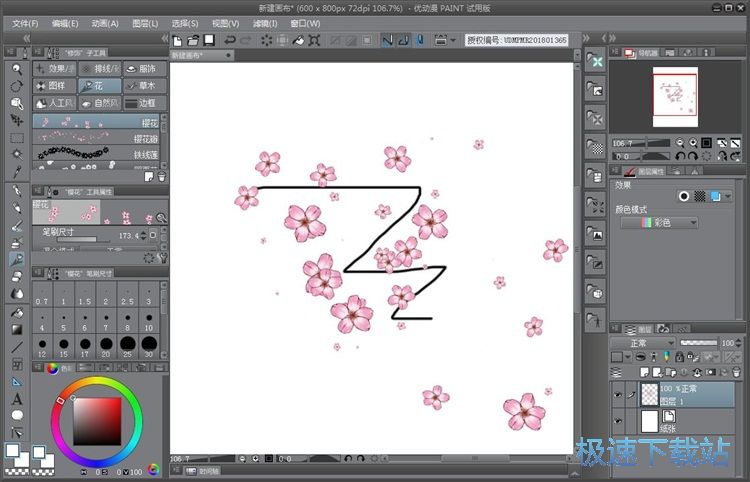Rotate navigator view counterclockwise

[680, 156]
